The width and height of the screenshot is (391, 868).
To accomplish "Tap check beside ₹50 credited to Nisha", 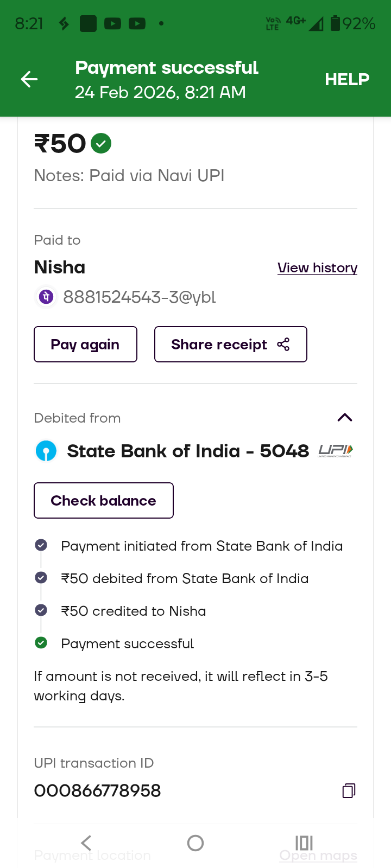I will tap(41, 610).
